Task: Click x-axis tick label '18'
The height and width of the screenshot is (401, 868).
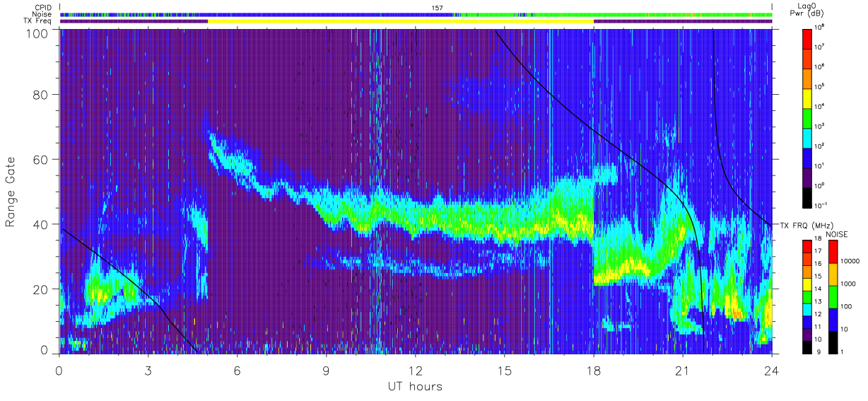Action: point(594,369)
